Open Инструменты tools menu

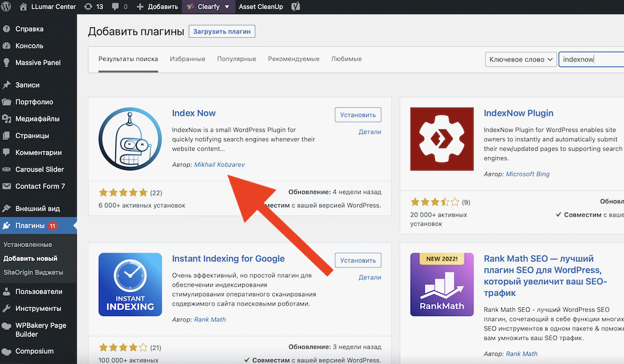click(38, 309)
